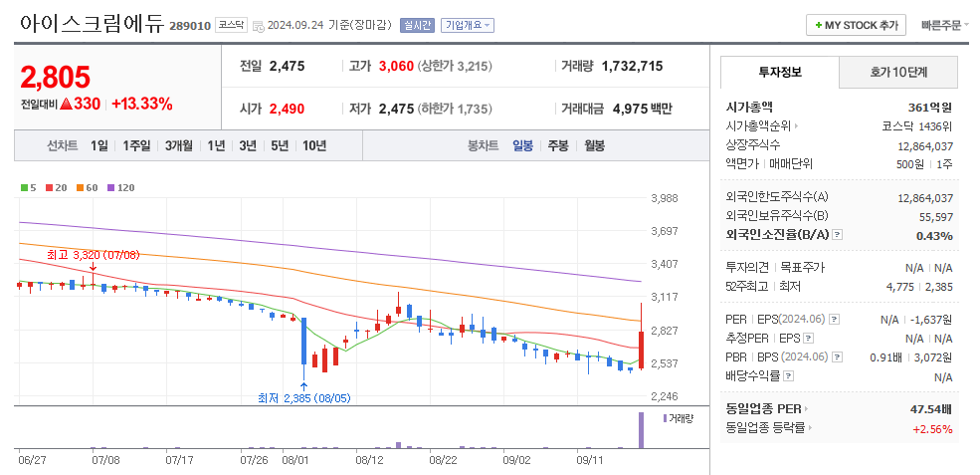Show the 일봉 daily candle chart
The image size is (980, 475).
point(522,145)
